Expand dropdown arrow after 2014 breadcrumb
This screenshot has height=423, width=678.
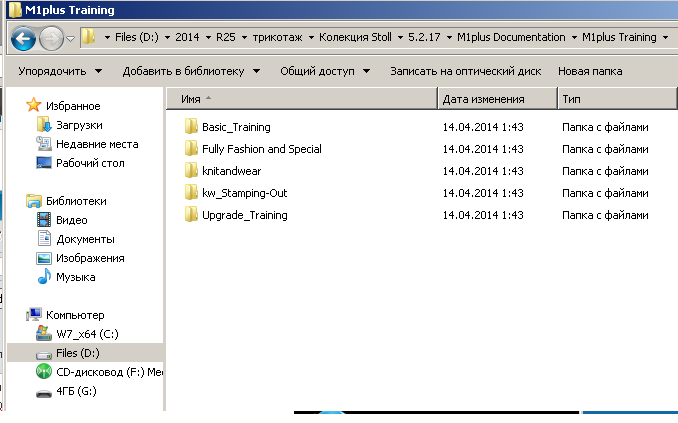point(208,38)
